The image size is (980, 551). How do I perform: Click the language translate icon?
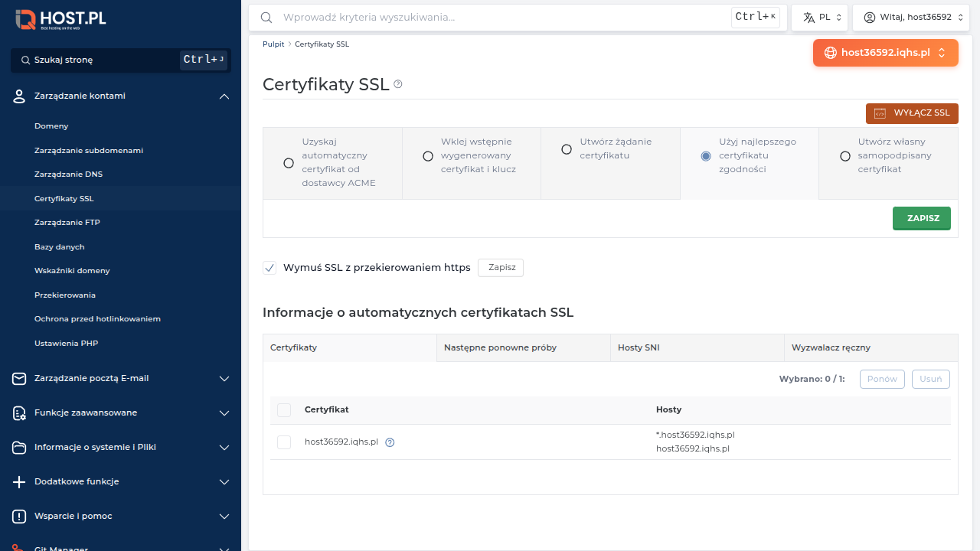coord(808,17)
